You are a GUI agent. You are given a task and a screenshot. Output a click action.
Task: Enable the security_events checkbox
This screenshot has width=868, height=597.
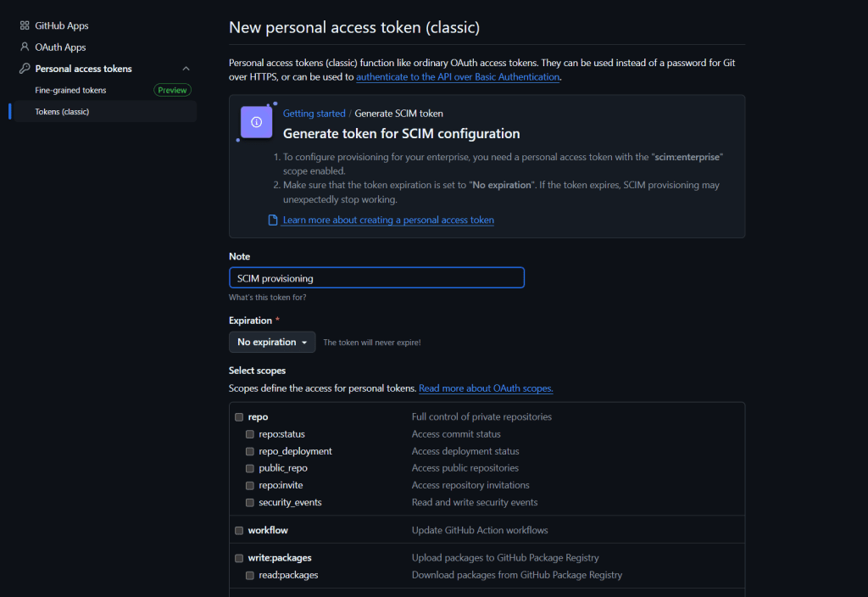(x=250, y=502)
